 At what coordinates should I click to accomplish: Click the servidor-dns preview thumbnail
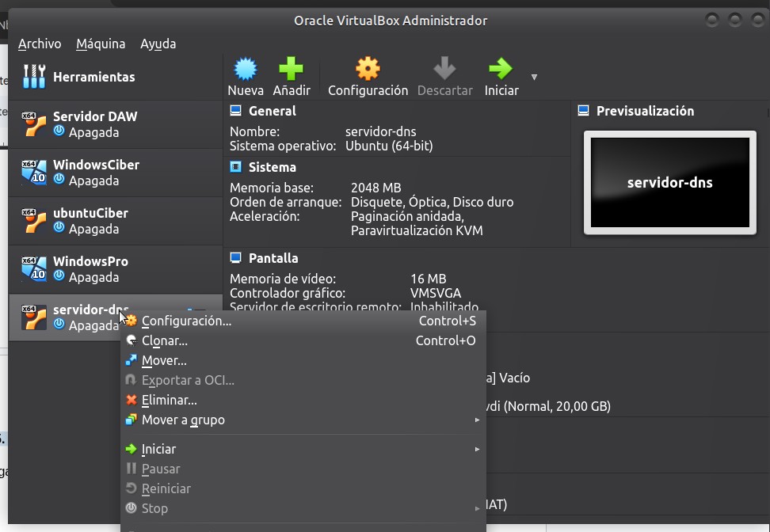(x=669, y=183)
